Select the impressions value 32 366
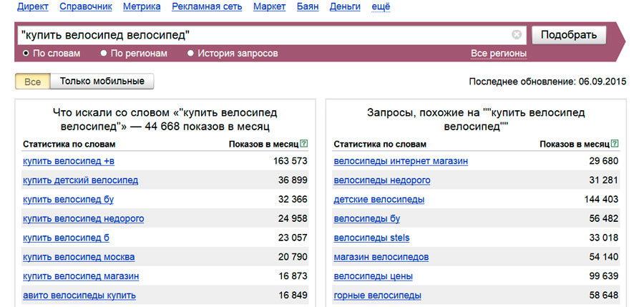644x307 pixels. [293, 200]
